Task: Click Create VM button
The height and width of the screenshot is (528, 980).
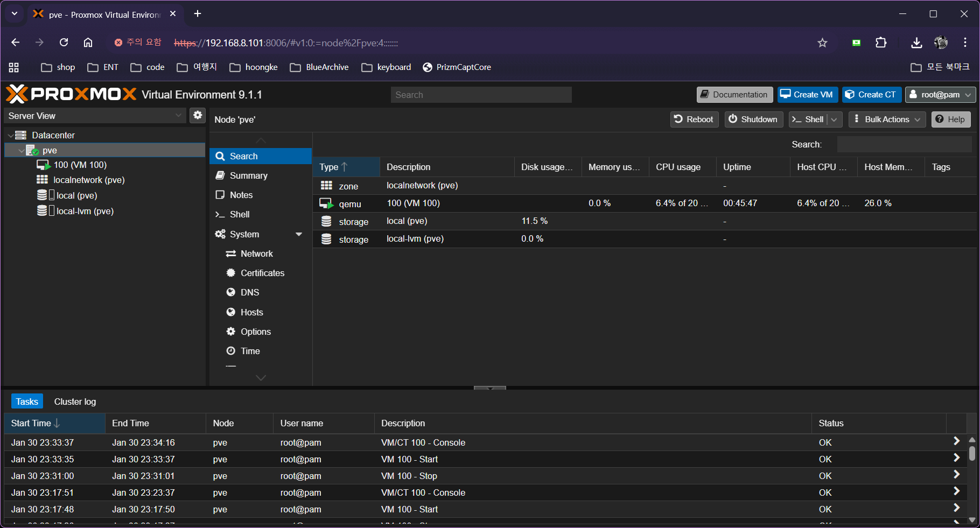Action: point(807,95)
